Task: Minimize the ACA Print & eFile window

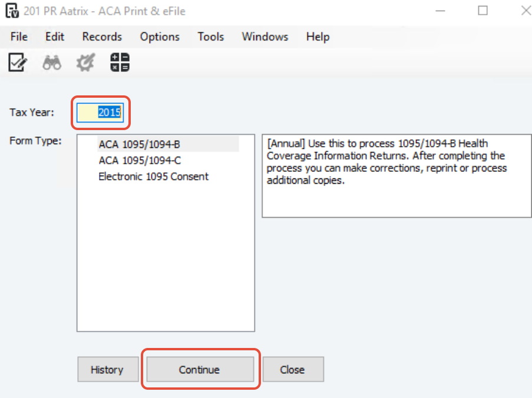Action: coord(440,11)
